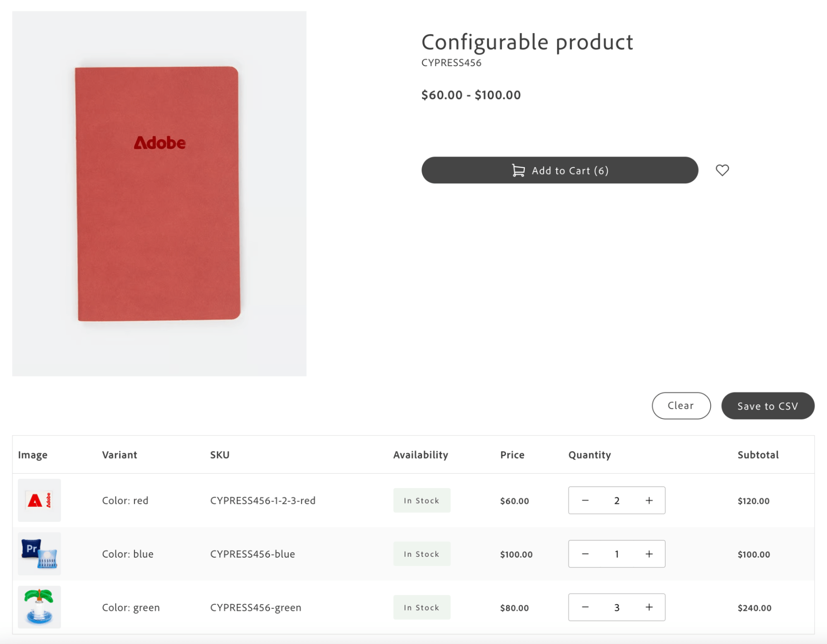Increase green variant quantity with plus icon
Image resolution: width=827 pixels, height=644 pixels.
(x=649, y=607)
